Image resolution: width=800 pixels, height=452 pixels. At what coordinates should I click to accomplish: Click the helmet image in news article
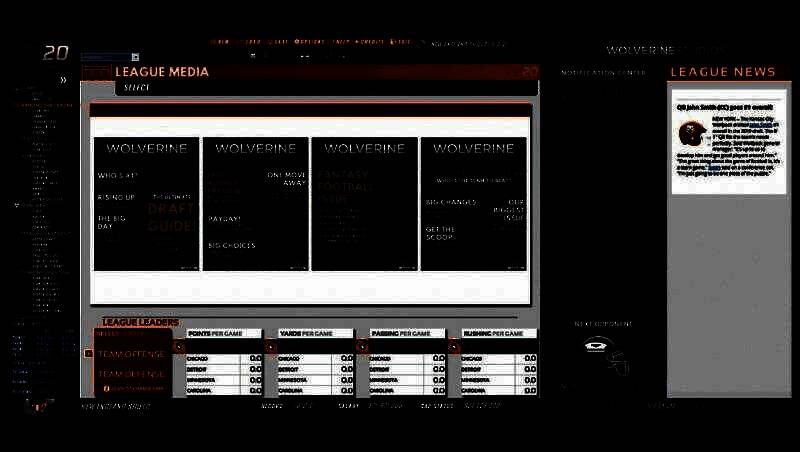tap(692, 133)
